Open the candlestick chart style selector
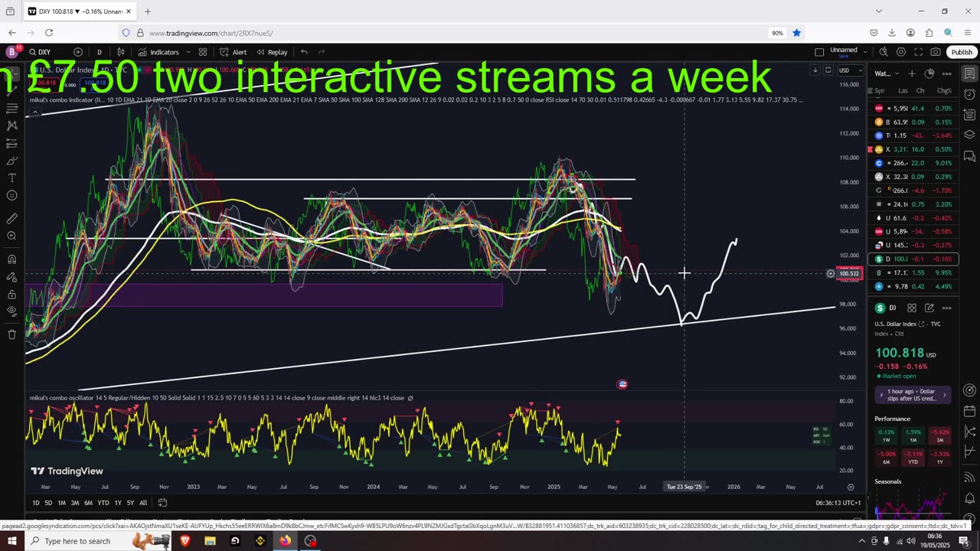The height and width of the screenshot is (551, 980). coord(121,52)
